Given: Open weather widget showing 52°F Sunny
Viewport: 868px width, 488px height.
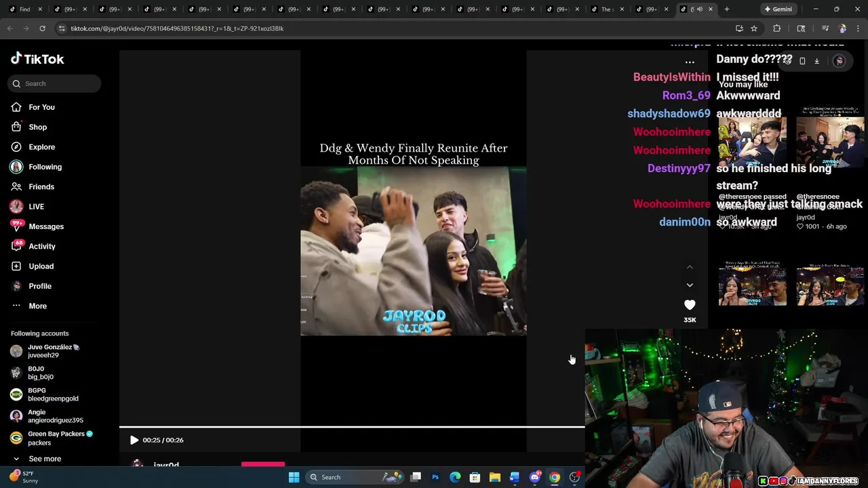Looking at the screenshot, I should click(x=26, y=477).
